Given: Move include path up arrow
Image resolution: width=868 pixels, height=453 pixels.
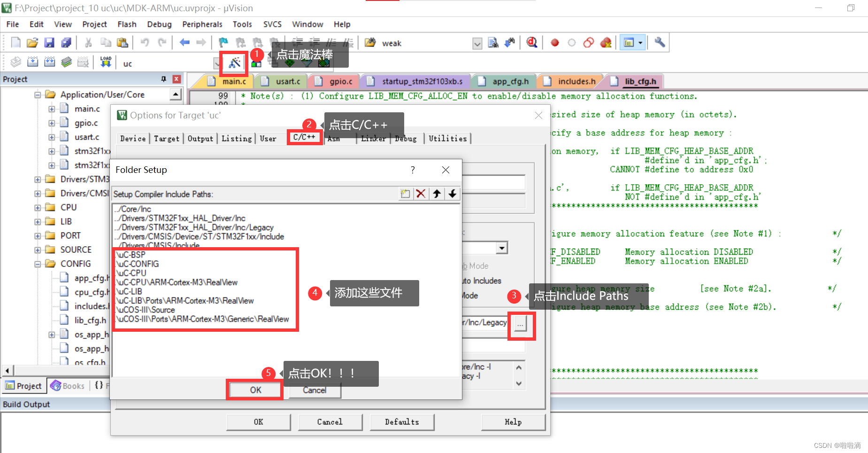Looking at the screenshot, I should 437,194.
